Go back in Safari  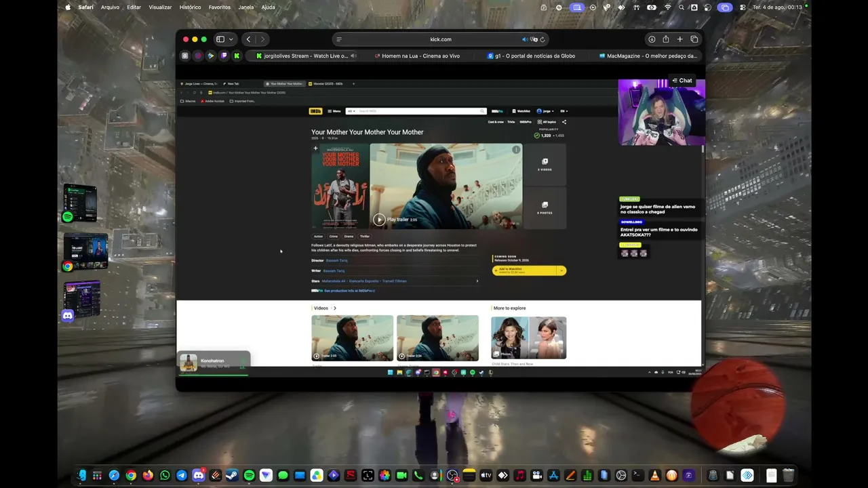coord(249,39)
